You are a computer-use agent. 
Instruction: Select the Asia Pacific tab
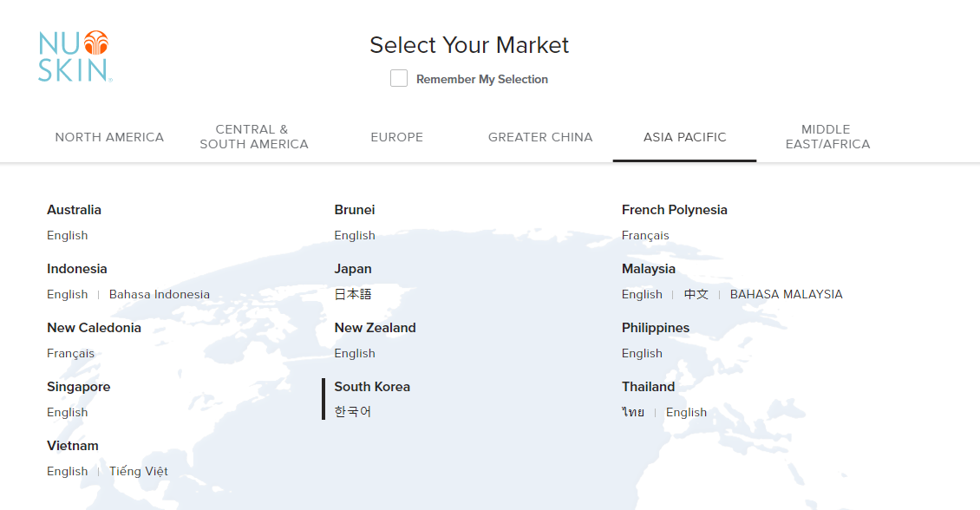click(x=684, y=137)
